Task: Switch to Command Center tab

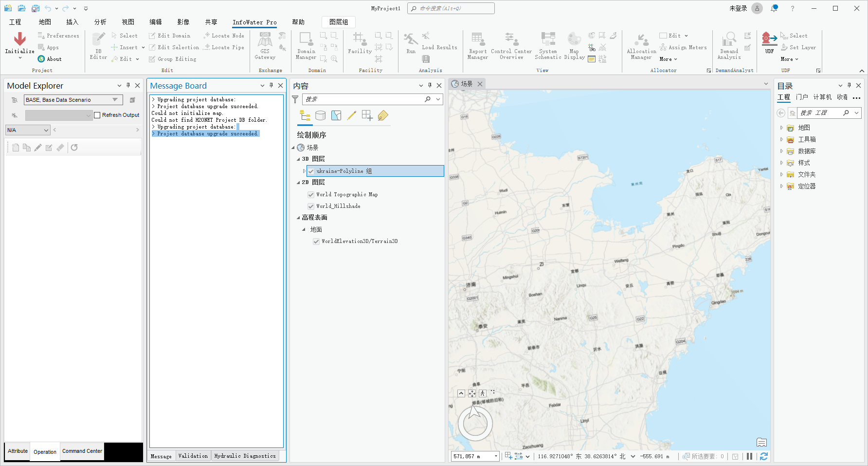Action: (x=82, y=451)
